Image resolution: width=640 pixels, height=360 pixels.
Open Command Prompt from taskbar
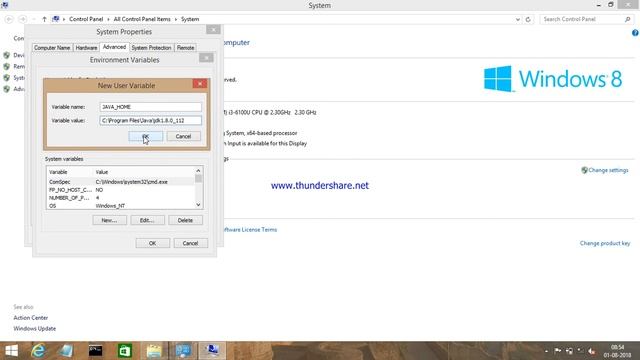(96, 351)
